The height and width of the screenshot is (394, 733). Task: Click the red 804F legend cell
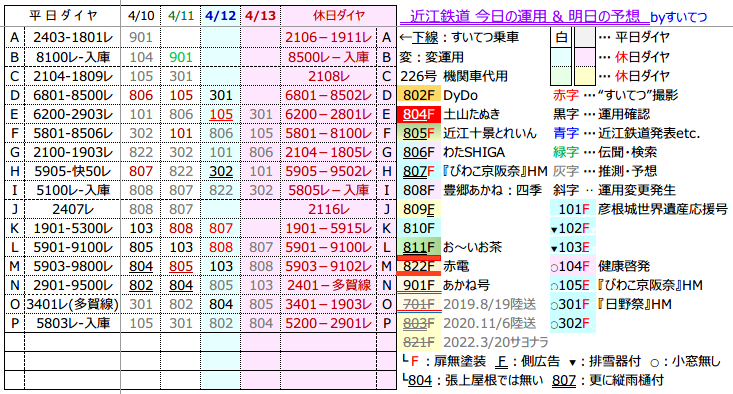point(419,114)
